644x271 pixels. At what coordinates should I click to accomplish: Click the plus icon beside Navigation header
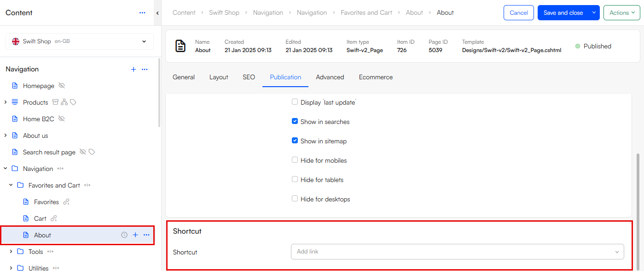point(133,69)
